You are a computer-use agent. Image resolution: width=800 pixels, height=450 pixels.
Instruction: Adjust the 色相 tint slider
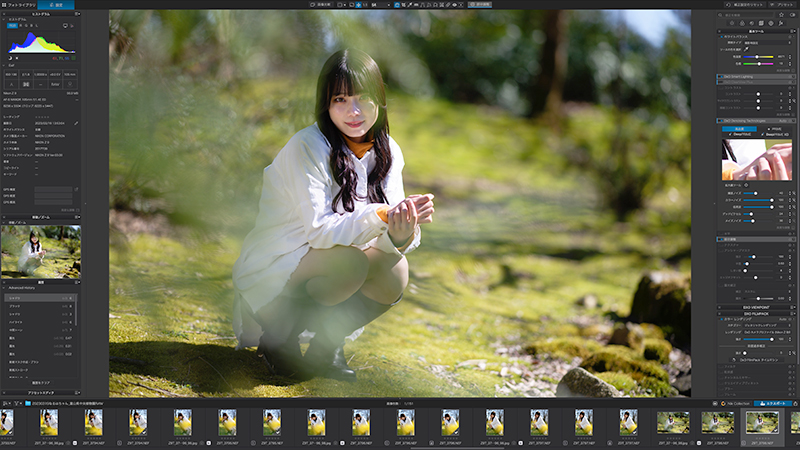[x=758, y=64]
